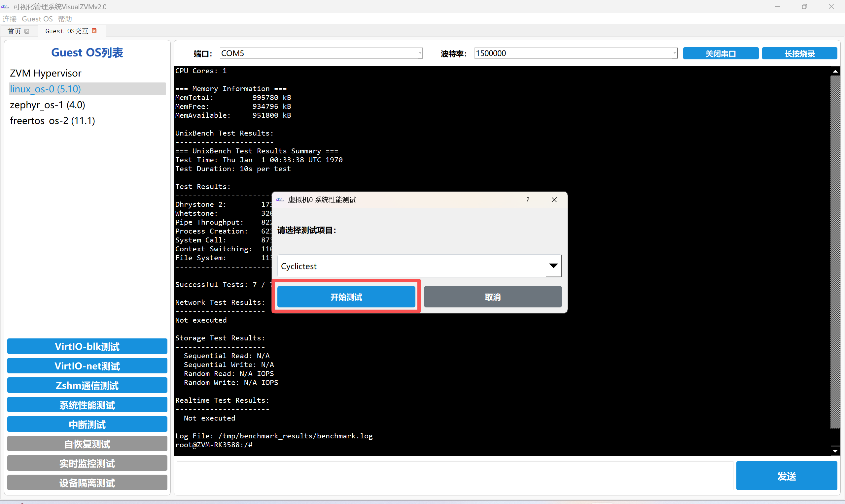Open the Guest OS menu
This screenshot has height=504, width=845.
click(x=37, y=19)
